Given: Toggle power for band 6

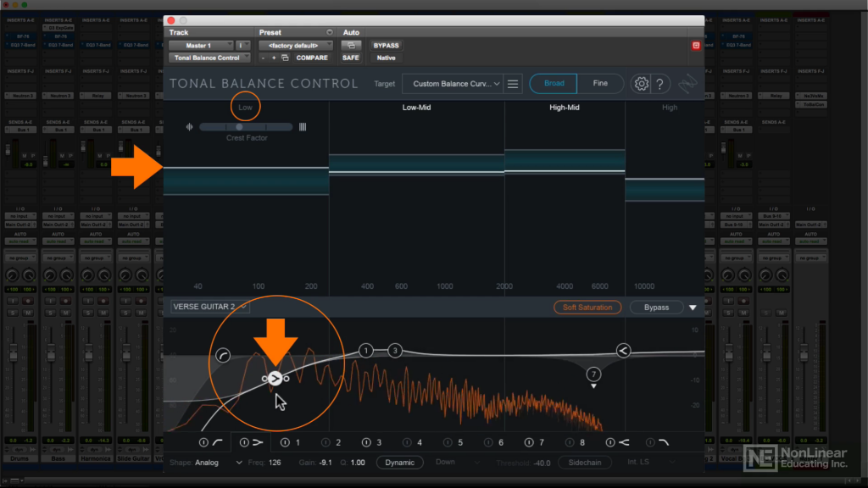Looking at the screenshot, I should click(x=488, y=442).
